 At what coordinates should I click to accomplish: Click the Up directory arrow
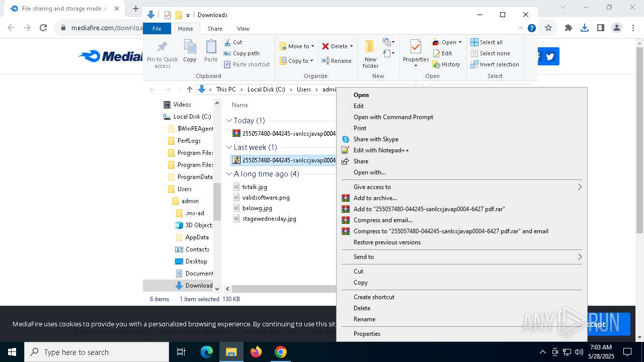point(189,89)
